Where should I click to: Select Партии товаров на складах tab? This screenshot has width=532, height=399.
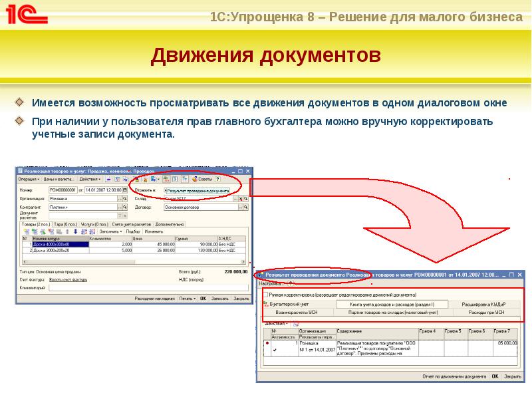(x=393, y=312)
